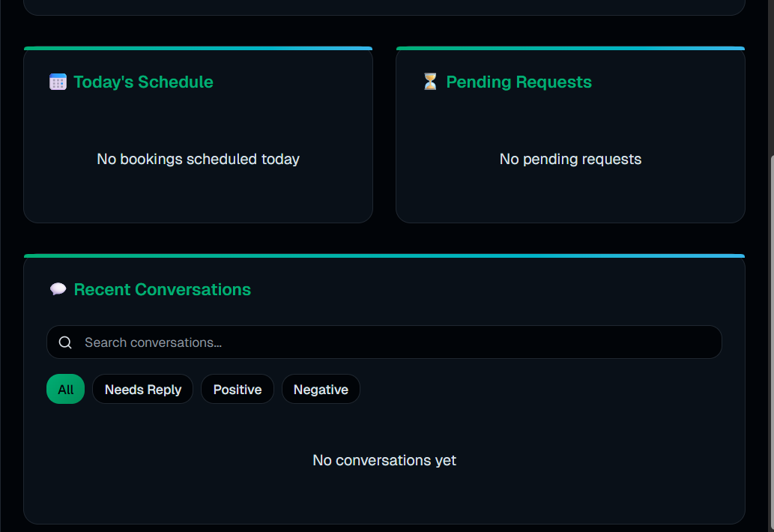774x532 pixels.
Task: Select the All conversations filter pill
Action: (65, 389)
